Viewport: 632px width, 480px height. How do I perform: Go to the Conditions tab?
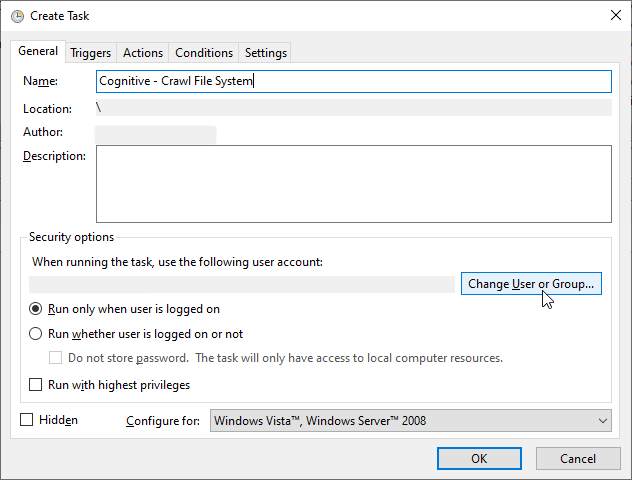click(204, 53)
